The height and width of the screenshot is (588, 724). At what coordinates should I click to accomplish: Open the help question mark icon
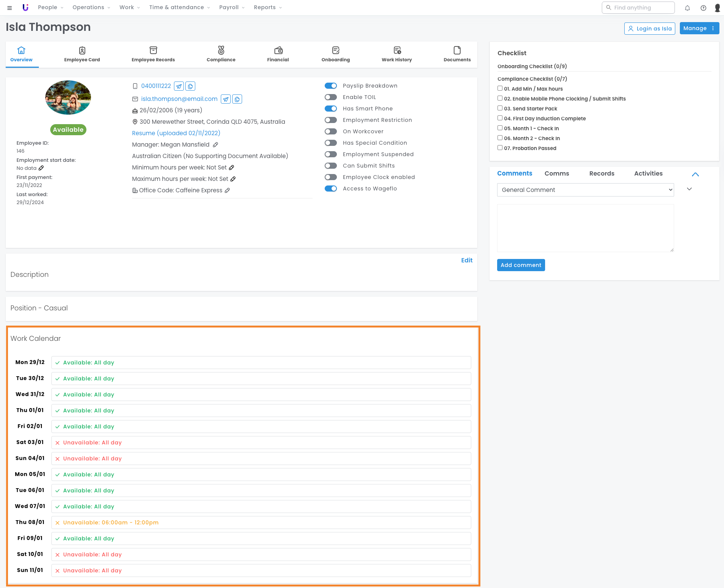(703, 8)
